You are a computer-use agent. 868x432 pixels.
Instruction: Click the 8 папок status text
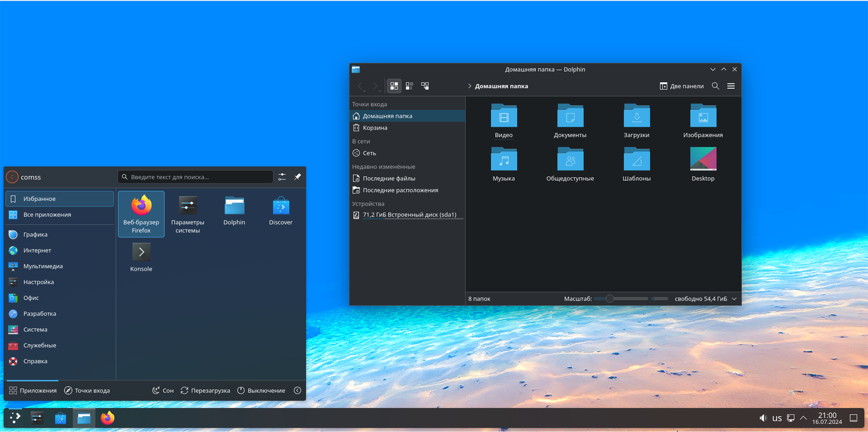[479, 299]
